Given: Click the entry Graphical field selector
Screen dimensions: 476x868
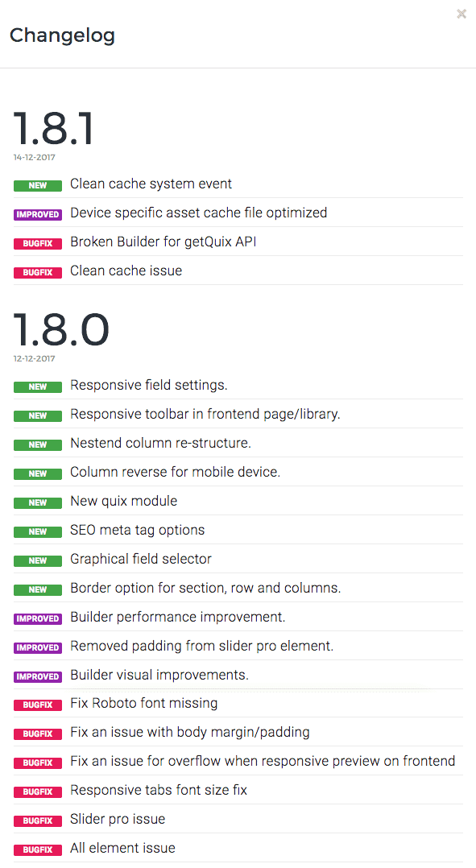Looking at the screenshot, I should coord(141,559).
